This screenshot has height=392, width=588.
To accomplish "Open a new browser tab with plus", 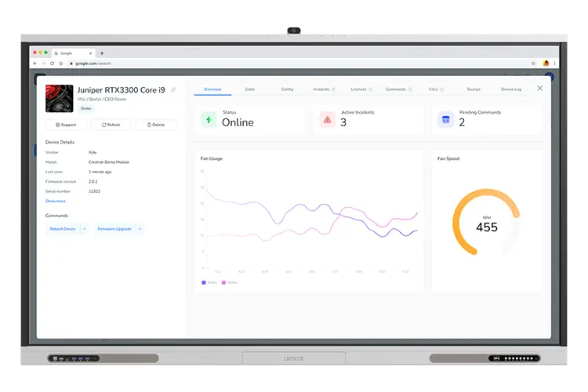I will click(102, 53).
